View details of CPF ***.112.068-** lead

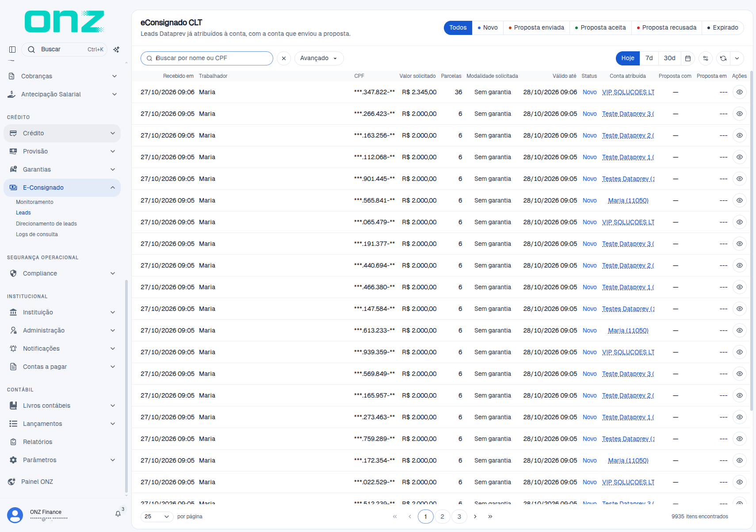[x=740, y=157]
